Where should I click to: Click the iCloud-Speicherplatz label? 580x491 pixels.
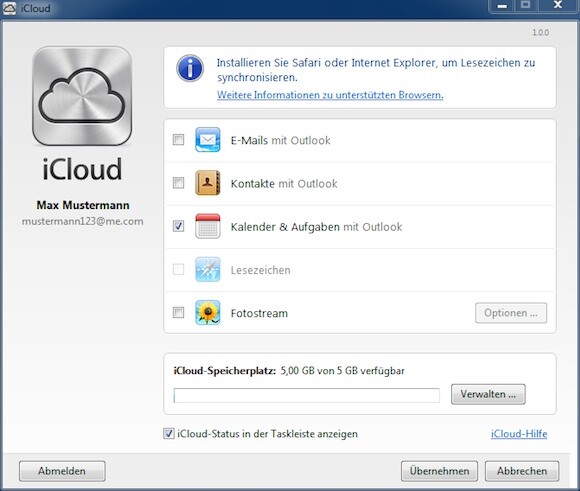[x=225, y=371]
